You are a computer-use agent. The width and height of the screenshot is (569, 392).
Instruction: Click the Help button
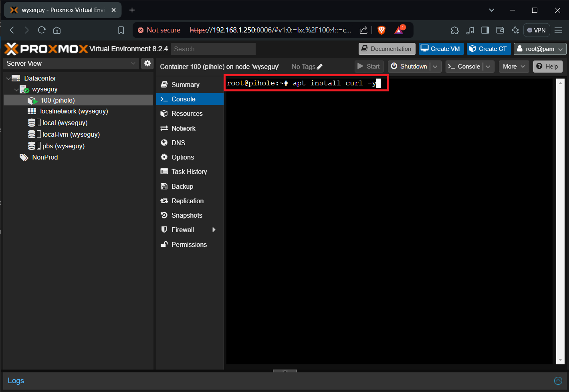[x=548, y=67]
